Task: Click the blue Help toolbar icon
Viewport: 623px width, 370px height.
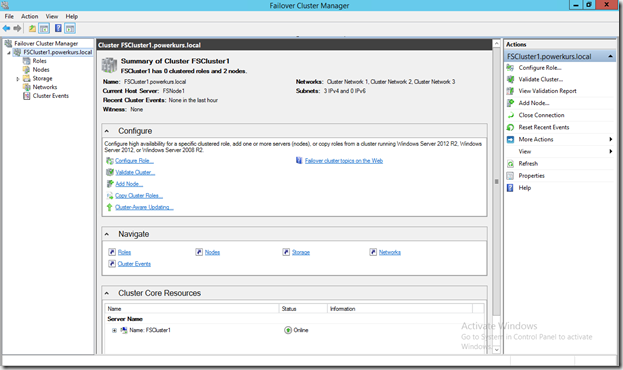Action: point(58,28)
